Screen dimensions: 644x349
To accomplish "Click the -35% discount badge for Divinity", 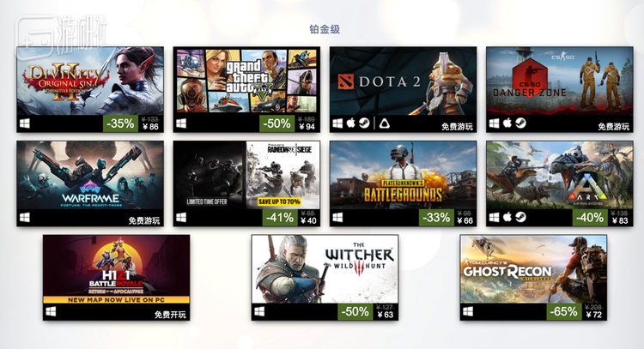I will (120, 123).
